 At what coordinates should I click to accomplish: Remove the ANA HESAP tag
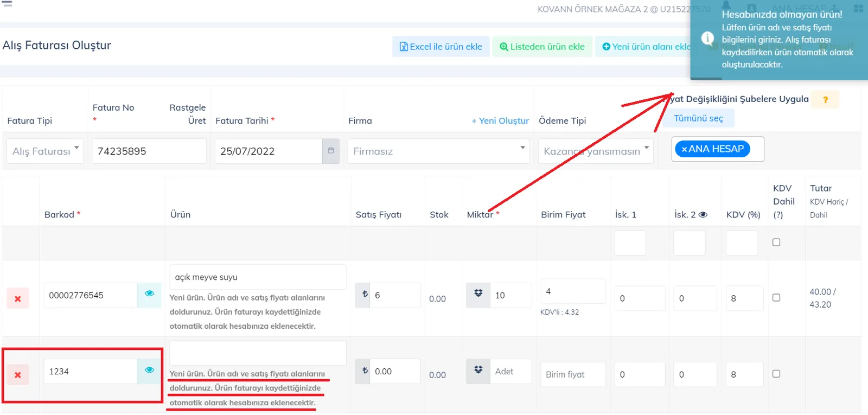[684, 149]
